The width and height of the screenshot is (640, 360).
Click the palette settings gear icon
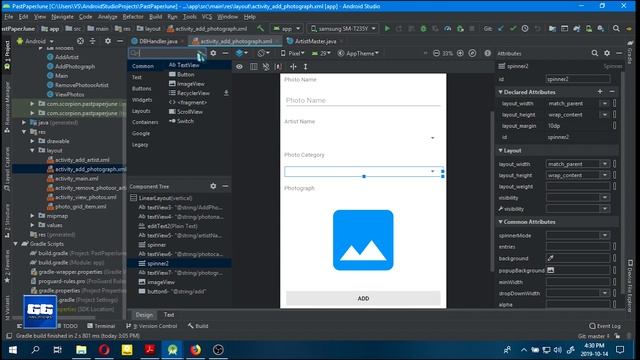tap(213, 53)
